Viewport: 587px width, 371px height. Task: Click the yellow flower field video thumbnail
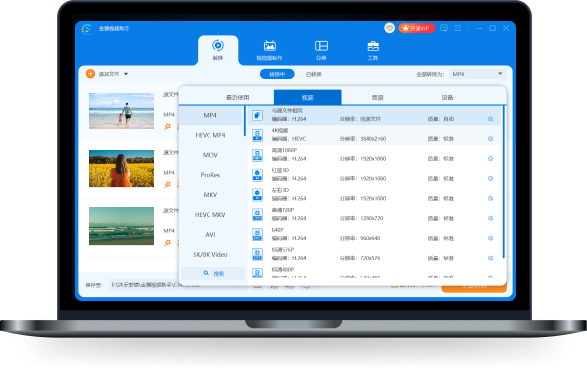(x=121, y=168)
